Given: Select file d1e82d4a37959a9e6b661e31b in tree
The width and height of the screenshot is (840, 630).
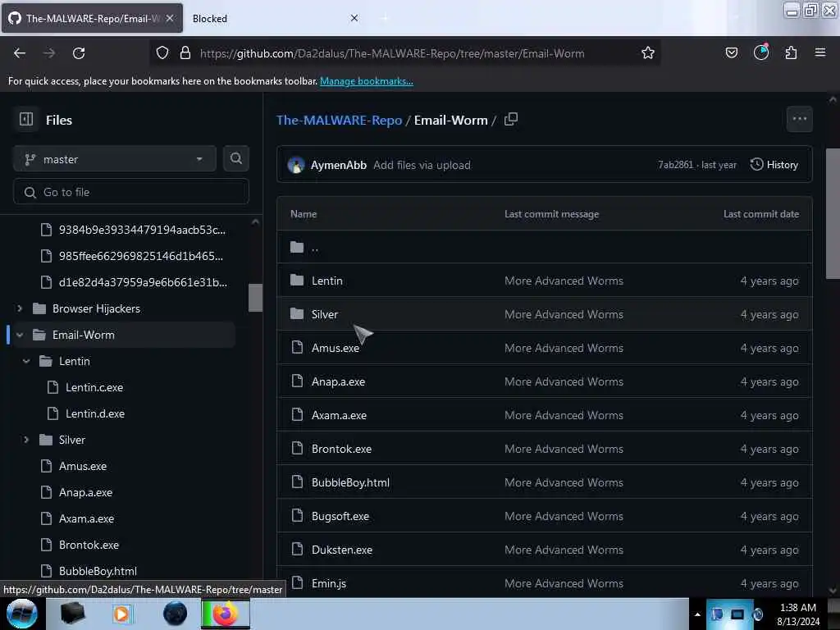Looking at the screenshot, I should (143, 282).
